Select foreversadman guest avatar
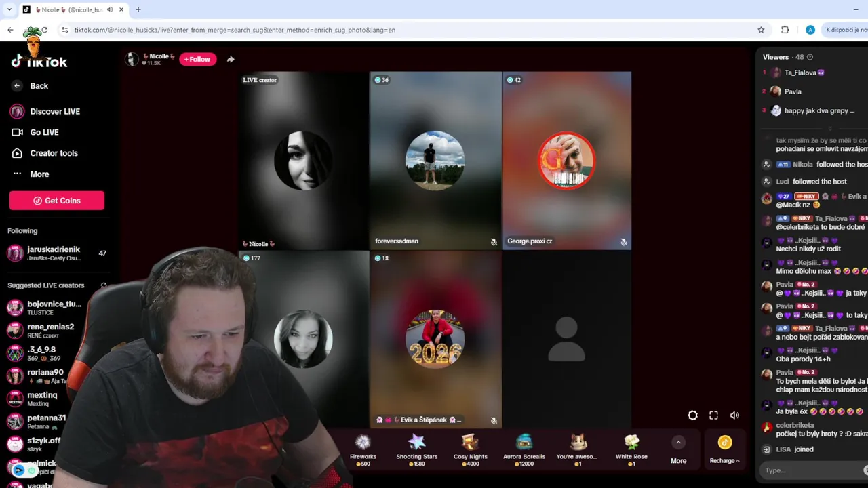 pos(435,161)
